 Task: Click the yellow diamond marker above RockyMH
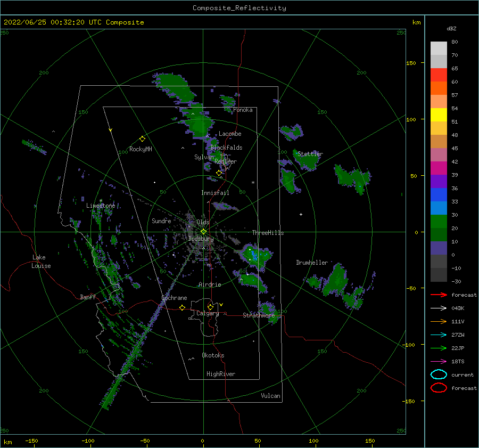142,139
